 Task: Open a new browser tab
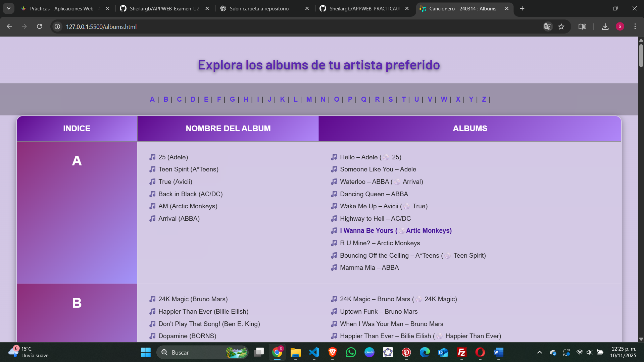click(522, 9)
